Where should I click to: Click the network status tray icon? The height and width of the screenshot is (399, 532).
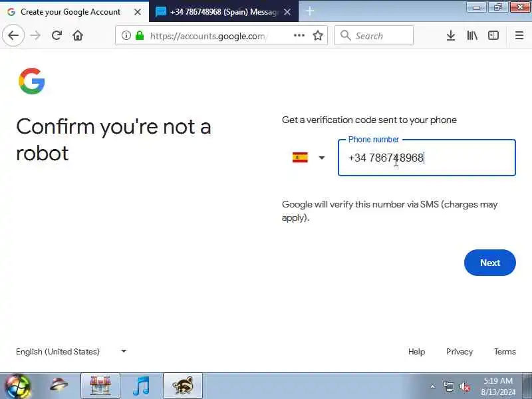(x=448, y=386)
